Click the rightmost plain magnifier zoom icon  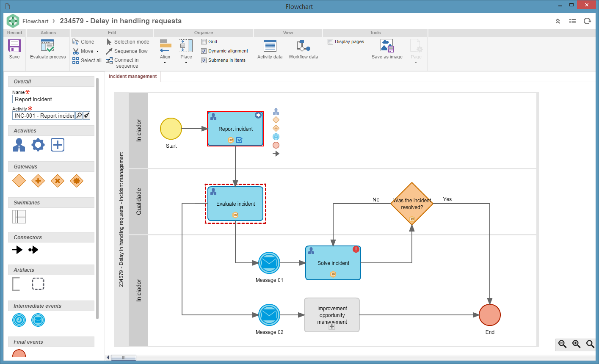[x=590, y=344]
